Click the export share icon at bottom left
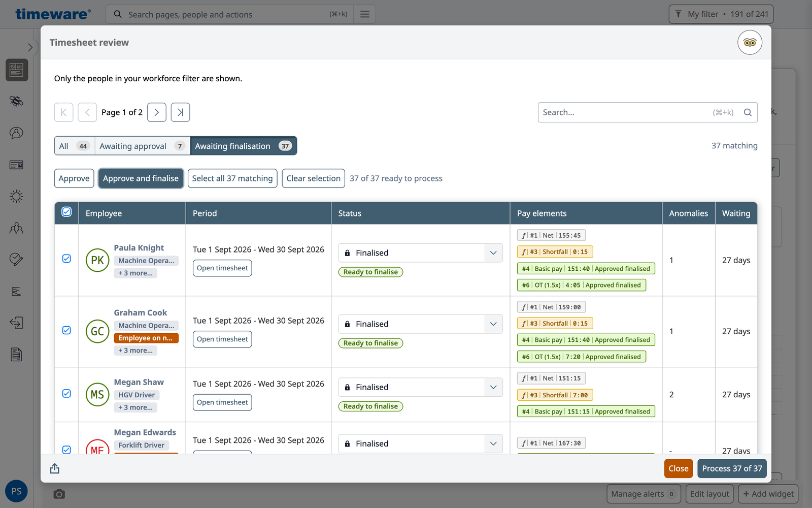Image resolution: width=812 pixels, height=508 pixels. 55,468
